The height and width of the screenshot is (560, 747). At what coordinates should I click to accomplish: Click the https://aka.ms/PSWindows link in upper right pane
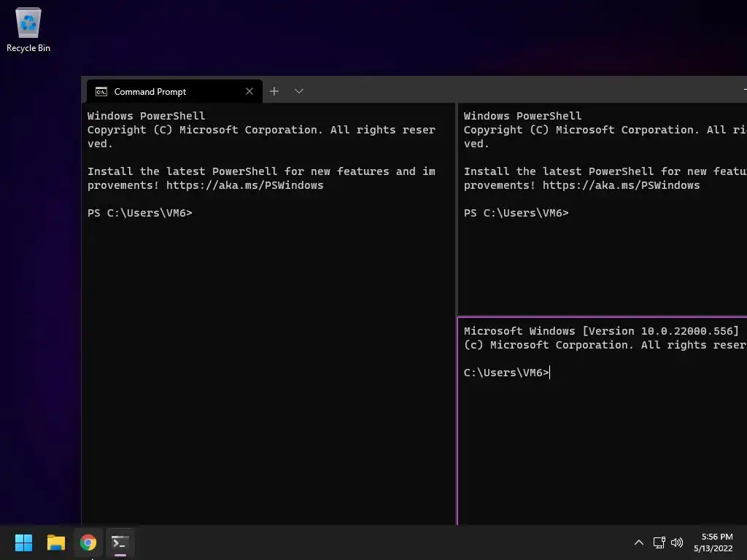click(x=622, y=185)
